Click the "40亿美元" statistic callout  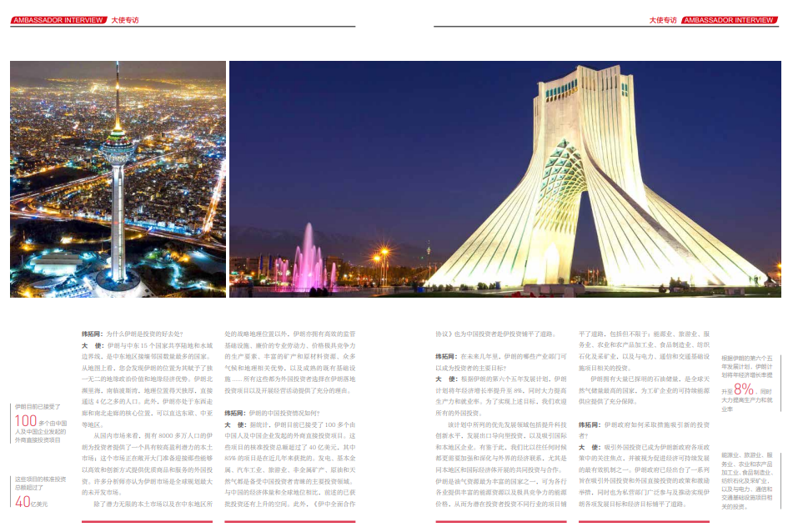[x=32, y=502]
